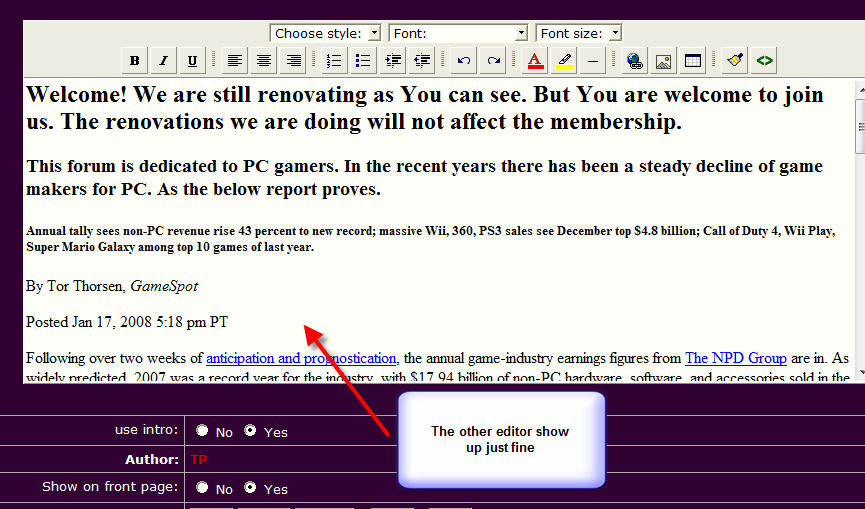Click the undo arrow icon

(x=463, y=61)
